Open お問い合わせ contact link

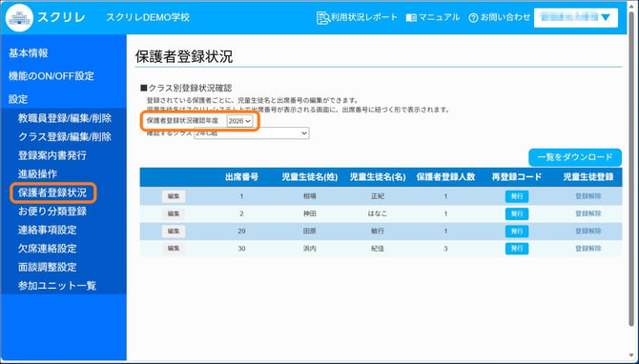[x=505, y=17]
